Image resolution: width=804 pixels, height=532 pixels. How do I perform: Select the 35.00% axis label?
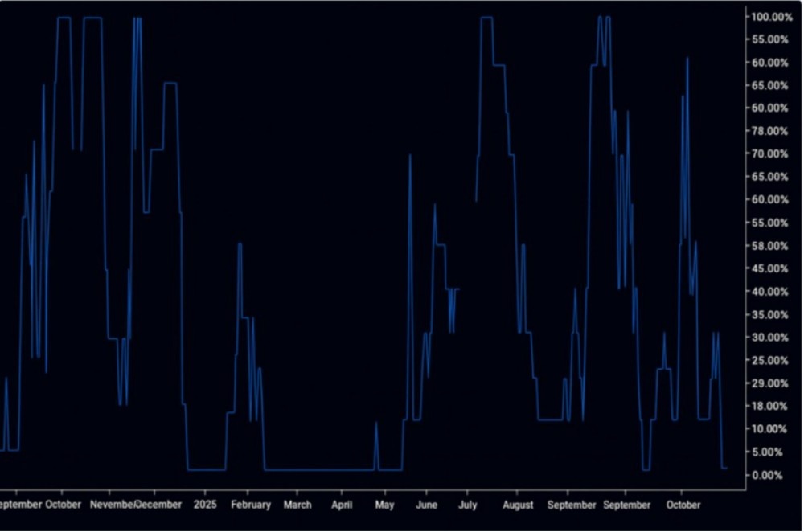click(x=770, y=314)
